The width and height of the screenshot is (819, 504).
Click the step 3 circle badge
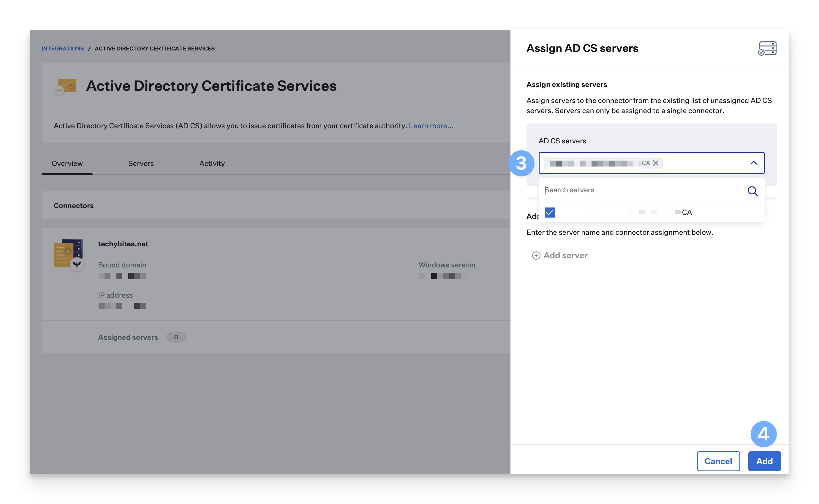pos(521,163)
